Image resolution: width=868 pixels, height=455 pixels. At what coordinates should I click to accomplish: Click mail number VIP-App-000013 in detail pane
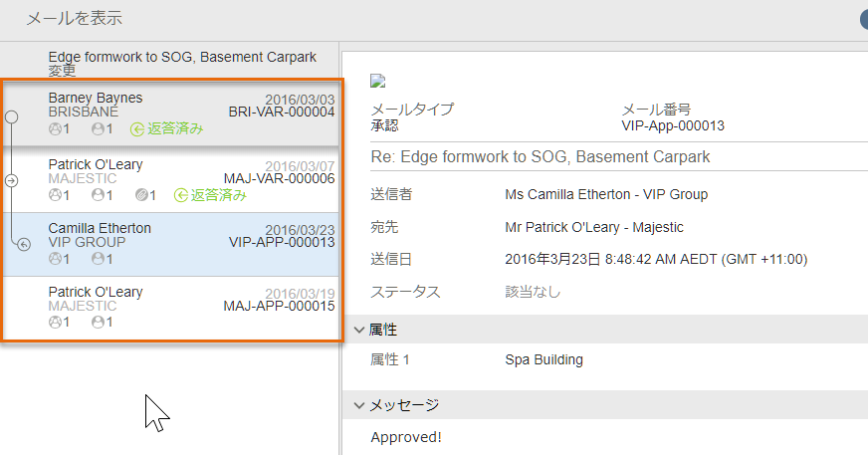(x=673, y=125)
